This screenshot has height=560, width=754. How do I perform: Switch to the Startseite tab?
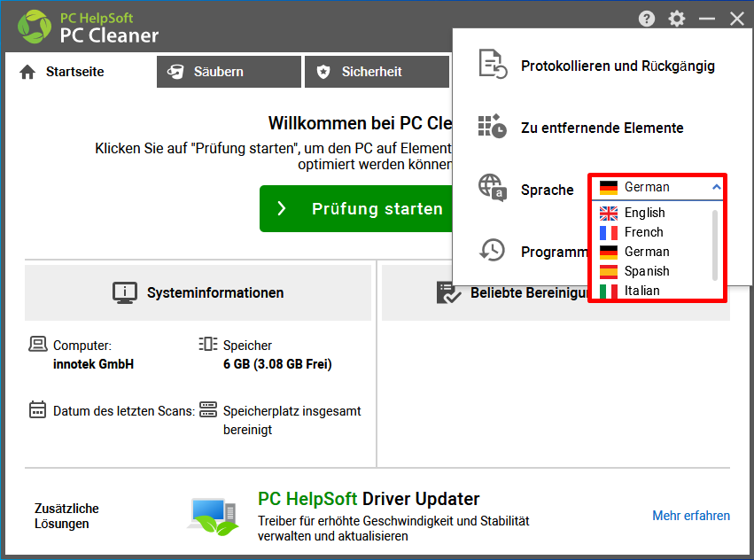(x=79, y=72)
